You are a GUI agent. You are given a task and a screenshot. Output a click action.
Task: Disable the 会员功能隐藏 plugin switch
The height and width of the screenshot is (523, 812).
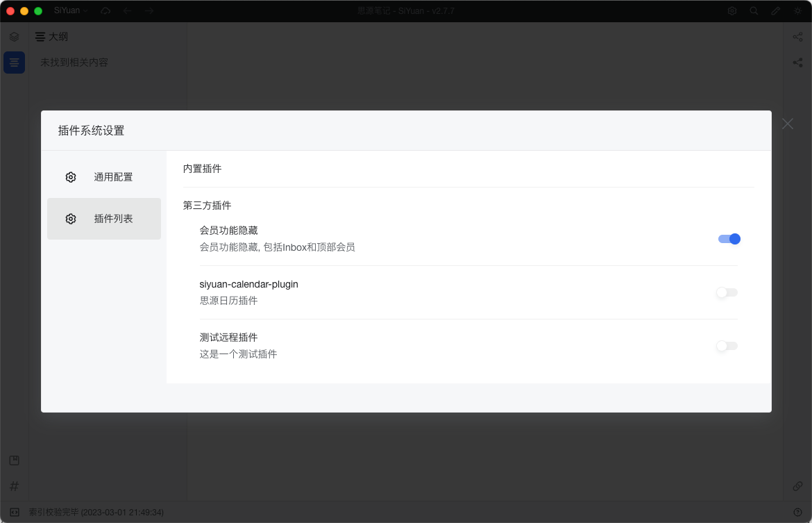tap(729, 239)
